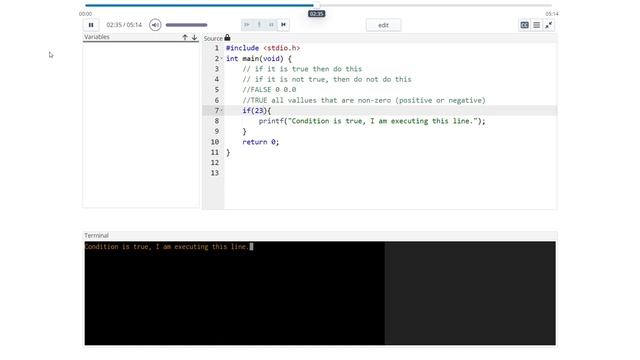Mute the audio with speaker icon
640x360 pixels.
coord(155,25)
